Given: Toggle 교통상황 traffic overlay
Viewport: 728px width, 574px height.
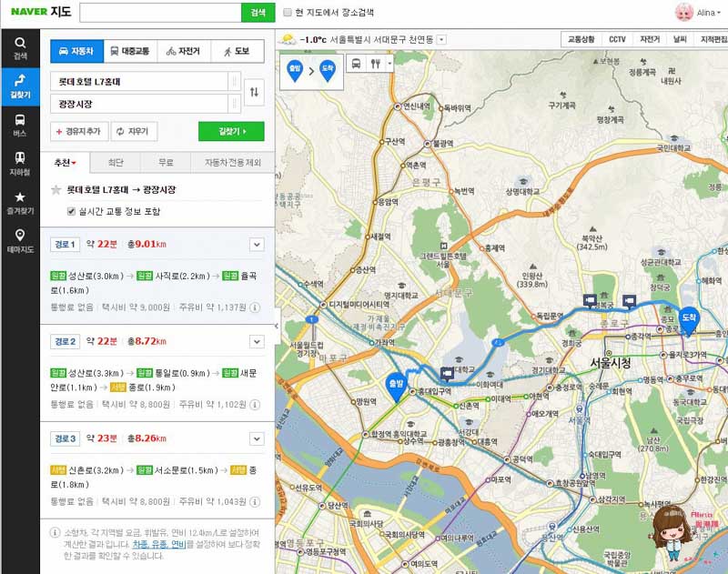Looking at the screenshot, I should [581, 39].
